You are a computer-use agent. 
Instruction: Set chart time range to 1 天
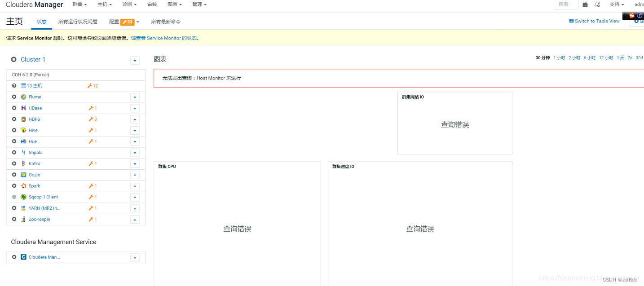click(x=620, y=57)
